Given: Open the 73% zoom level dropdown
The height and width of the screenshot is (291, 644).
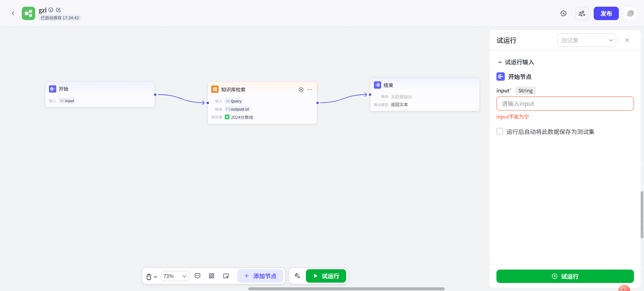Looking at the screenshot, I should pos(175,276).
